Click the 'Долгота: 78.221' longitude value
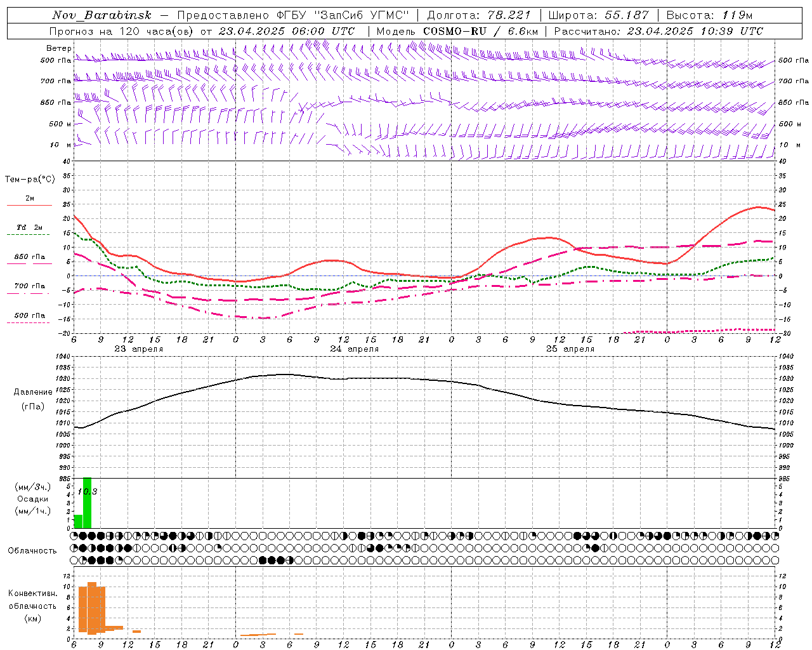 click(479, 15)
